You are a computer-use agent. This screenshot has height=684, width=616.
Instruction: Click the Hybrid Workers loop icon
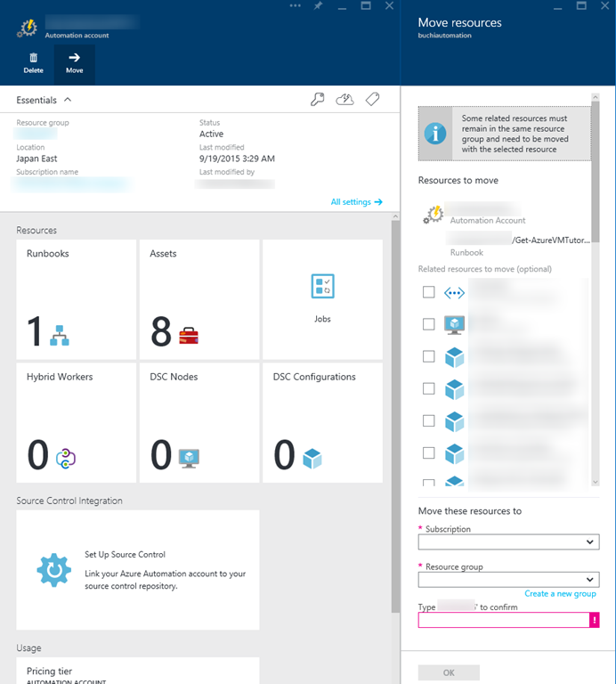point(66,459)
